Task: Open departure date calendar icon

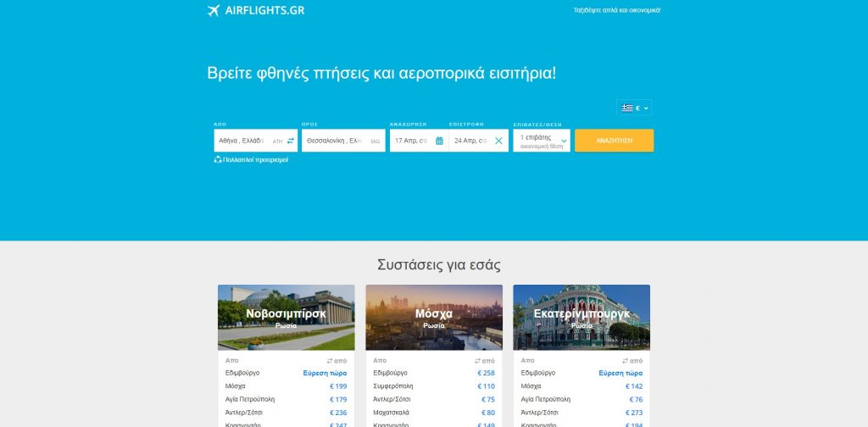Action: click(x=440, y=141)
